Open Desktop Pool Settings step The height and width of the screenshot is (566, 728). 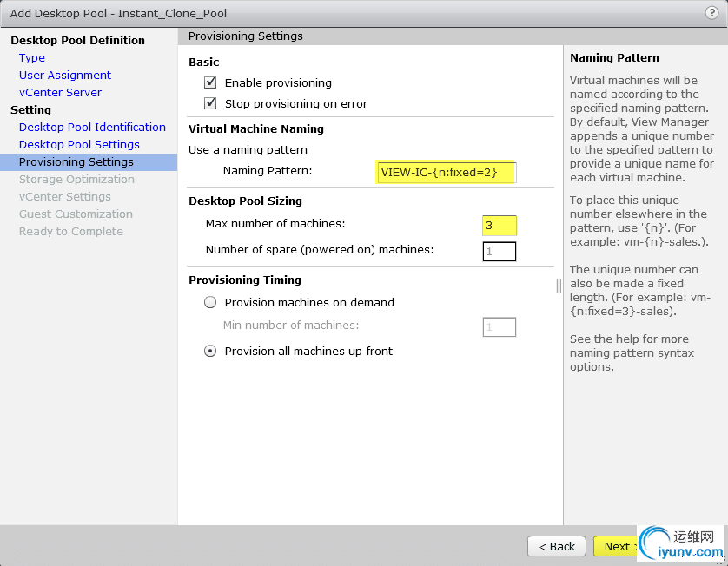[x=79, y=144]
